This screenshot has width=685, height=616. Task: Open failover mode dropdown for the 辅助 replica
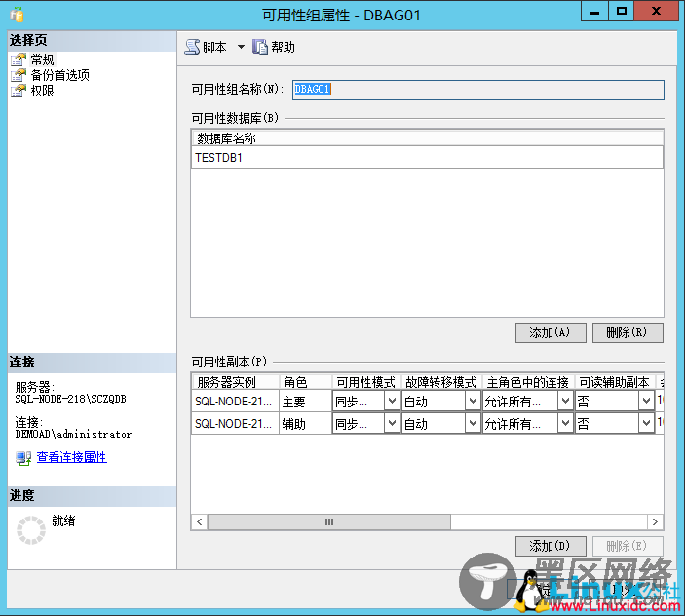click(473, 423)
